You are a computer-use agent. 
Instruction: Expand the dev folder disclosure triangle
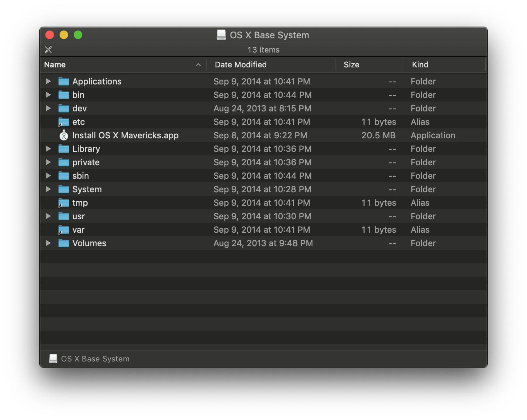[x=48, y=108]
